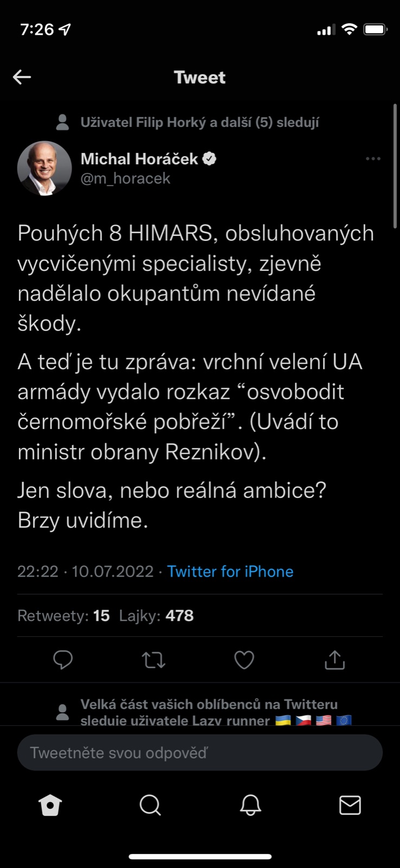Open the Search magnifier tab
400x868 pixels.
[150, 805]
